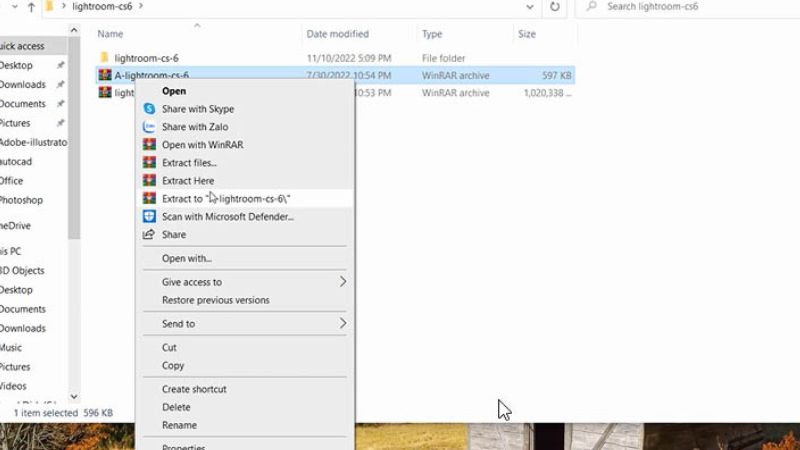Click WinRAR icon beside Extract Here
800x450 pixels.
point(149,181)
